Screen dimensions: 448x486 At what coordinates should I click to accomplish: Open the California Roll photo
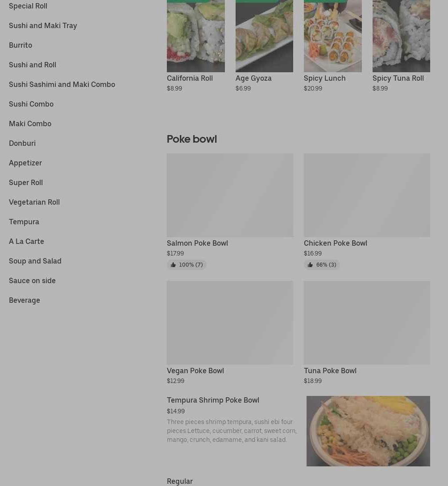[196, 36]
